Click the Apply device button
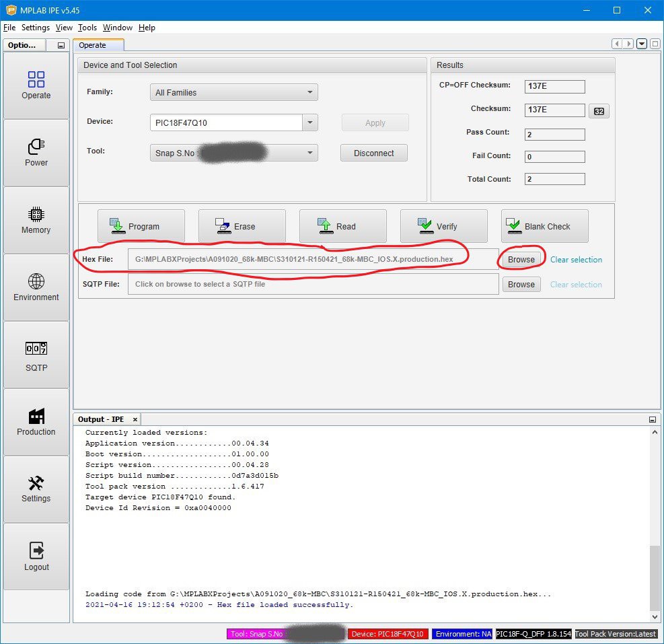 375,122
